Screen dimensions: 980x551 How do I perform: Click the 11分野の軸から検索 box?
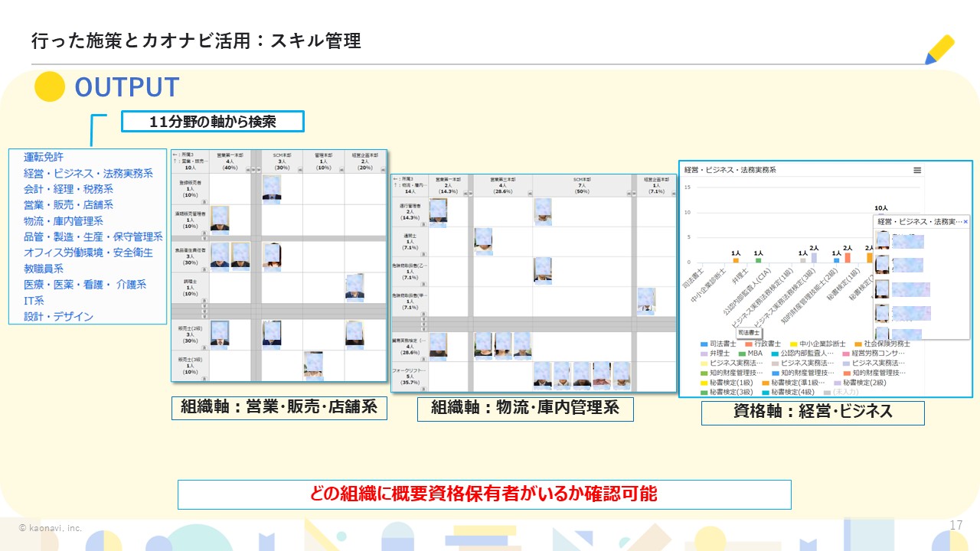coord(213,121)
